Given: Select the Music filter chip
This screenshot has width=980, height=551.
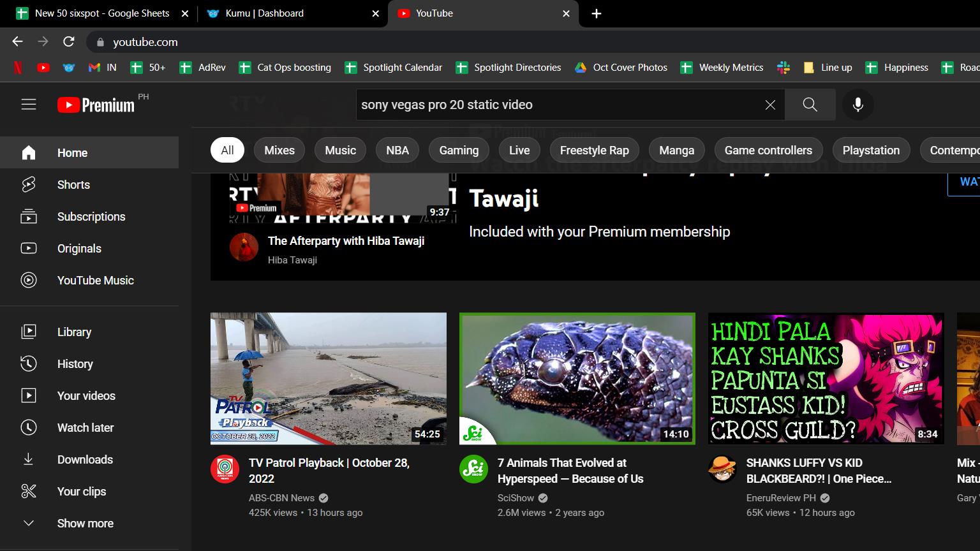Looking at the screenshot, I should point(340,151).
